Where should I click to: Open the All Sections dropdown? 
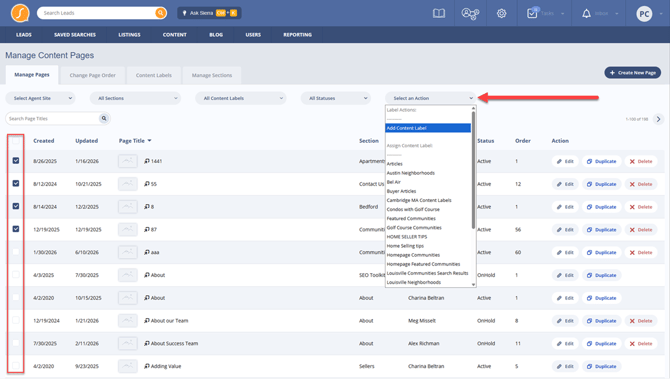[135, 98]
